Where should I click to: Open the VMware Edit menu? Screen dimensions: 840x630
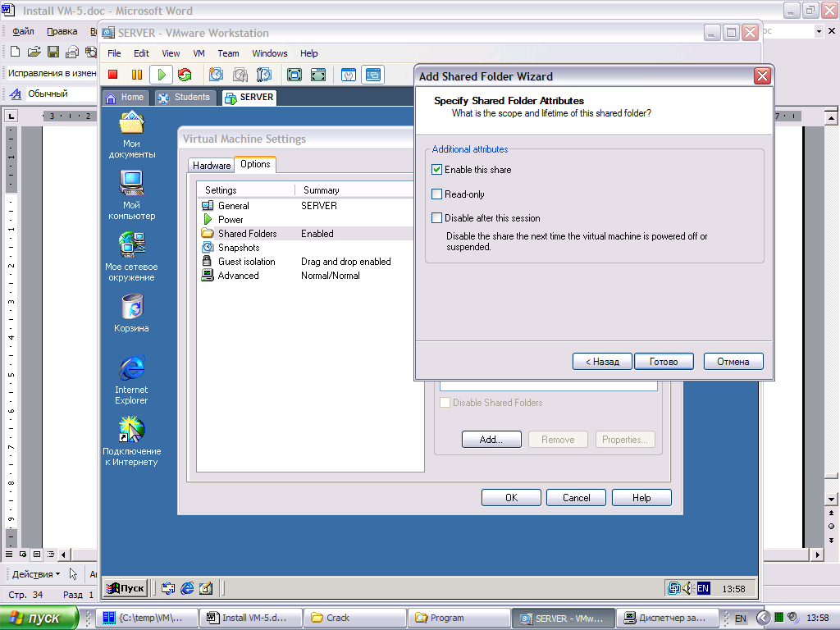[x=141, y=53]
